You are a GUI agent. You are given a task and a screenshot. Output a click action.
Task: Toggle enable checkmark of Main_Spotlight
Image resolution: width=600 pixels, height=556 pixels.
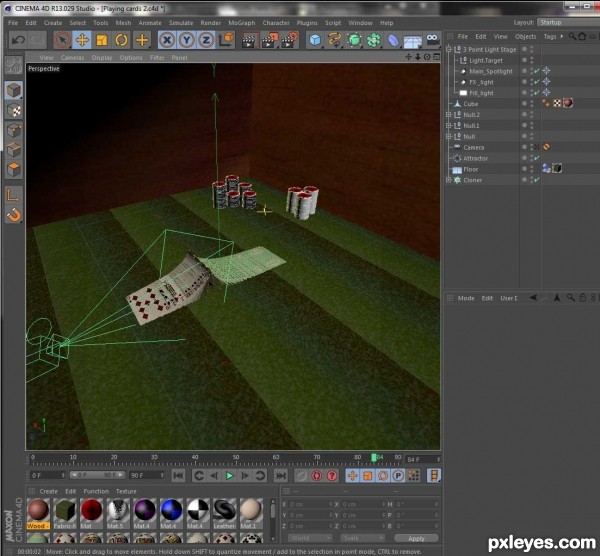point(536,71)
